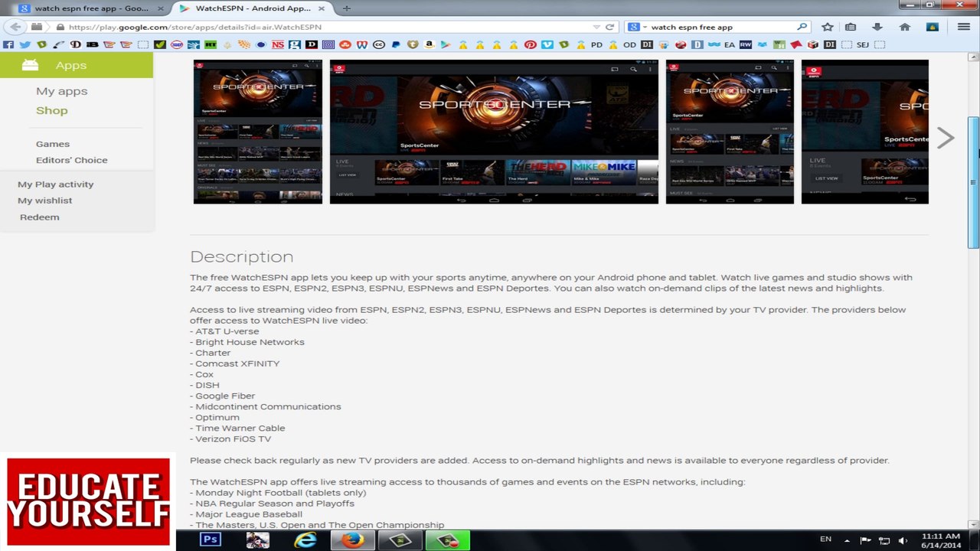Screen dimensions: 980x551
Task: Click the Pinterest bookmark icon
Action: click(x=530, y=44)
